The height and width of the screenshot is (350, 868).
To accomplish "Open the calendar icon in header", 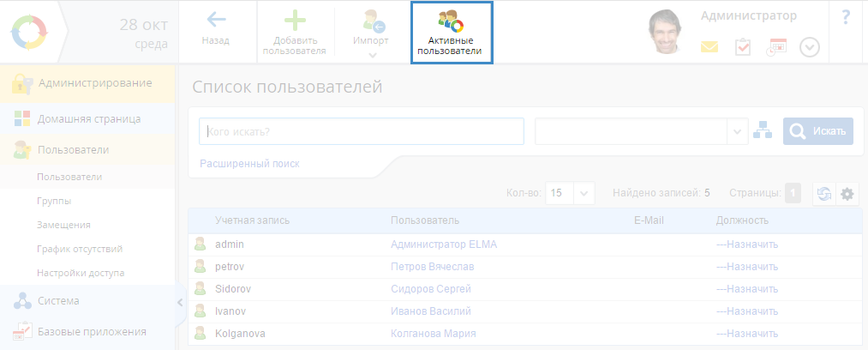I will [x=776, y=47].
